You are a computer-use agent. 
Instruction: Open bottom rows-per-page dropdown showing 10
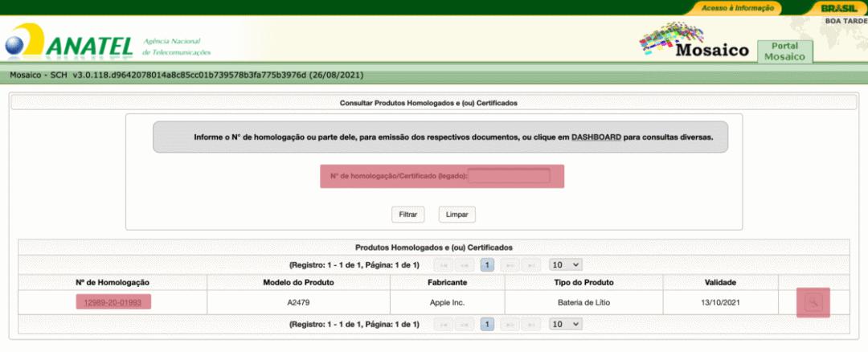click(566, 325)
